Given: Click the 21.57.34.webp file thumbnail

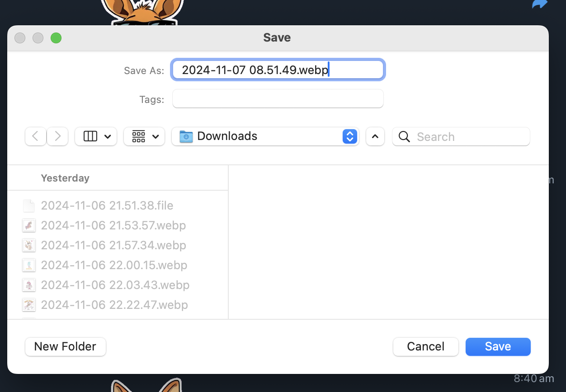Looking at the screenshot, I should pos(29,245).
